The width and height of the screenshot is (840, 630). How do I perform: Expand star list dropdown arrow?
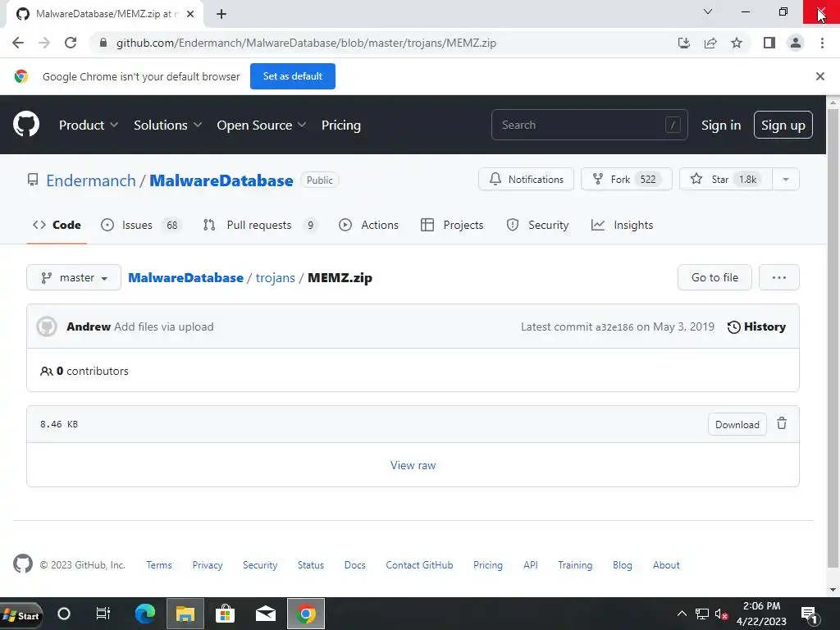click(786, 180)
